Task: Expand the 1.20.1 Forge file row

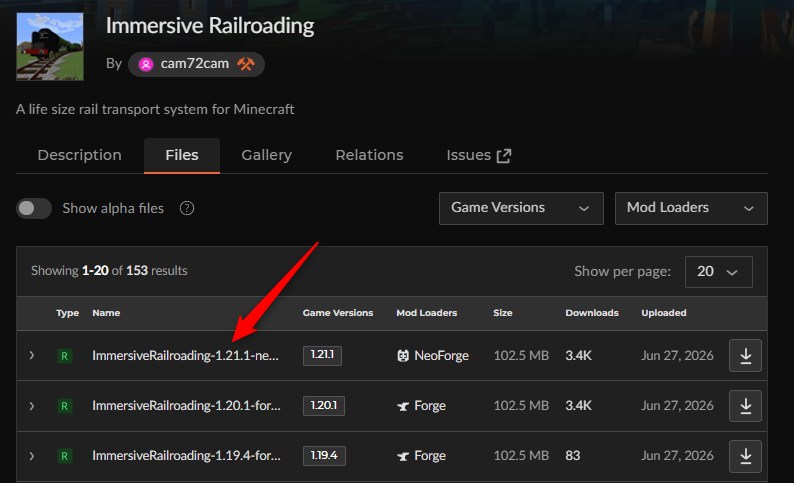Action: tap(32, 406)
